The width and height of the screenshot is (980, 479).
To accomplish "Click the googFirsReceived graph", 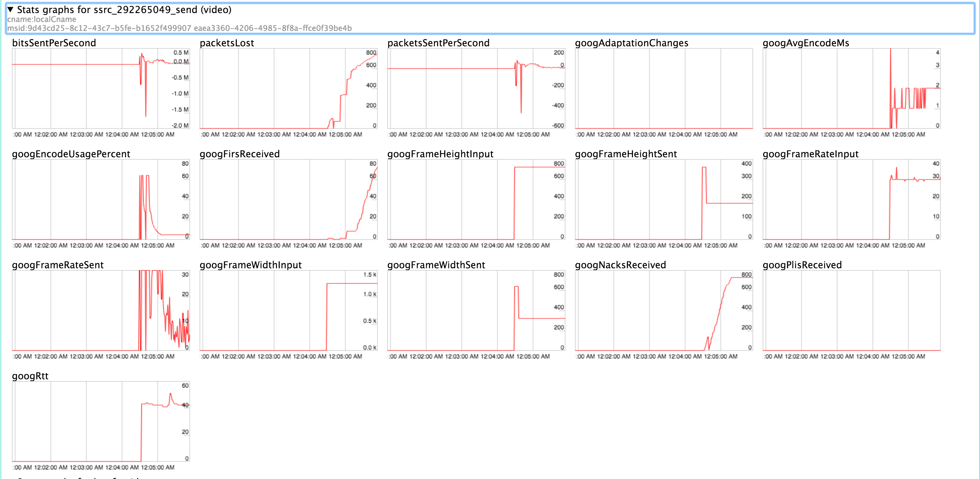I will click(x=288, y=199).
